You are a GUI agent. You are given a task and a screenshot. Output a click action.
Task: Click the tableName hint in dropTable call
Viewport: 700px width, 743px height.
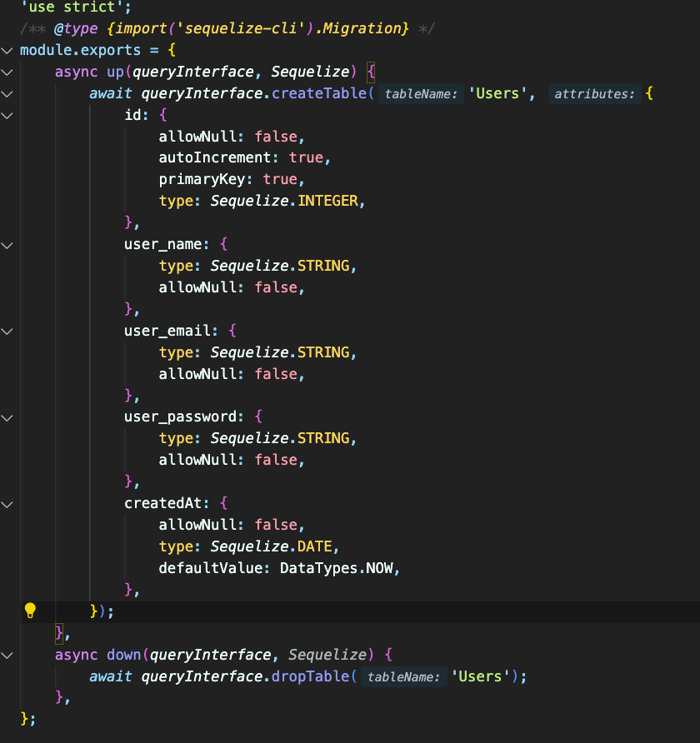click(x=404, y=676)
